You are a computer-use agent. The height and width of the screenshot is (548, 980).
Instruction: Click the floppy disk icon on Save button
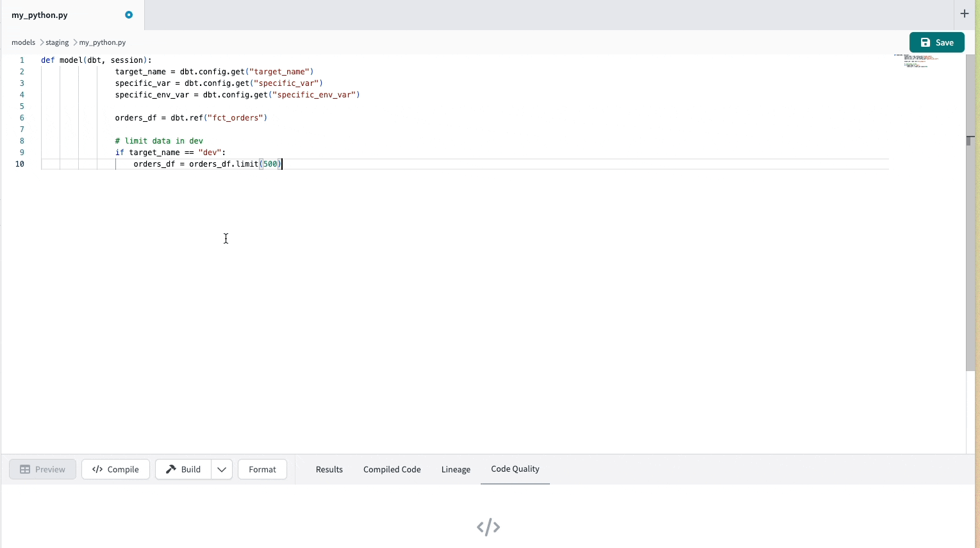(x=925, y=42)
